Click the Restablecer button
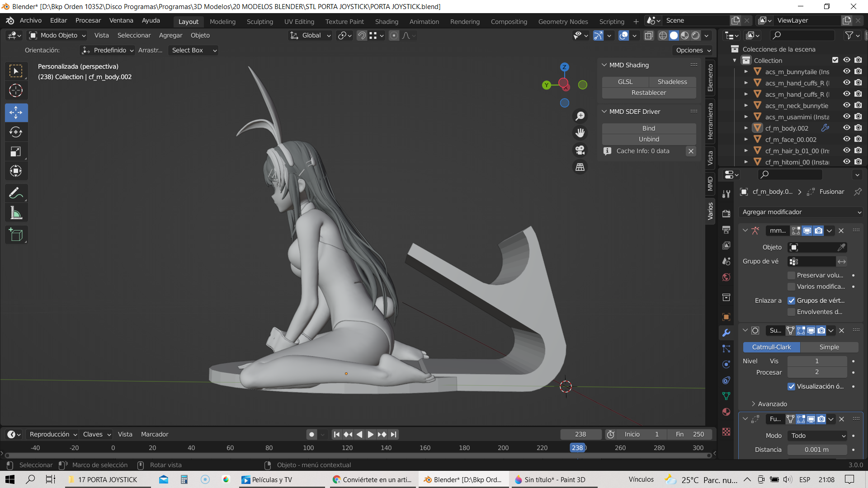 click(649, 93)
